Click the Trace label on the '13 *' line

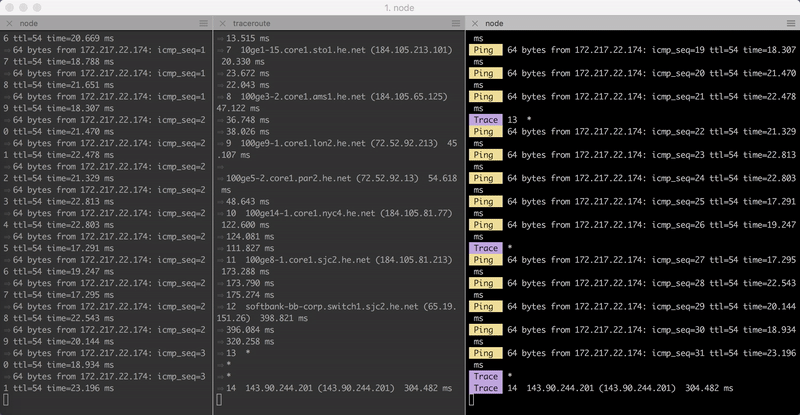[486, 120]
